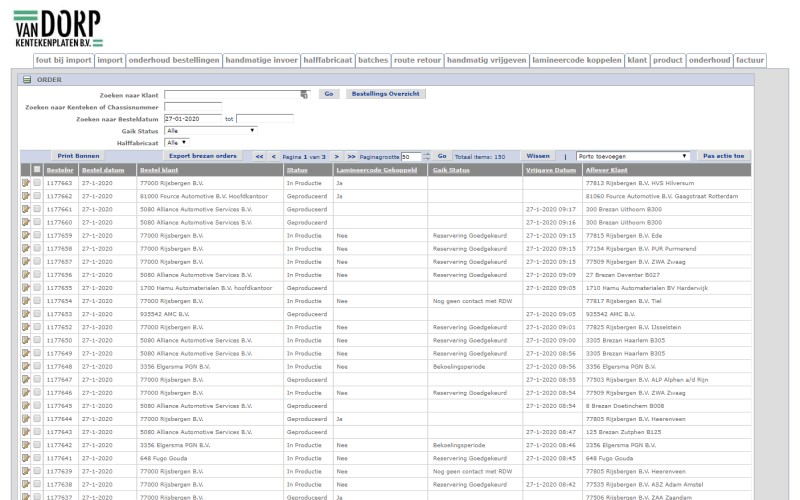800x500 pixels.
Task: Open edit icon for order 1177649
Action: pos(26,353)
